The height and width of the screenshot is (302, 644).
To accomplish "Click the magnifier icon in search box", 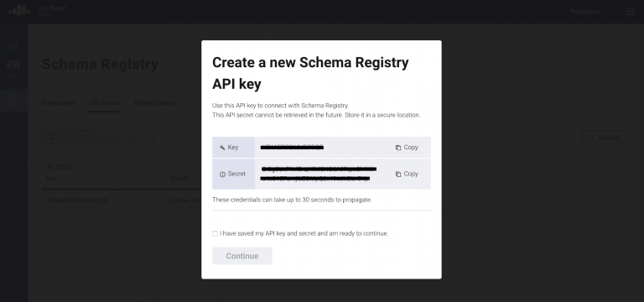I will [x=51, y=137].
